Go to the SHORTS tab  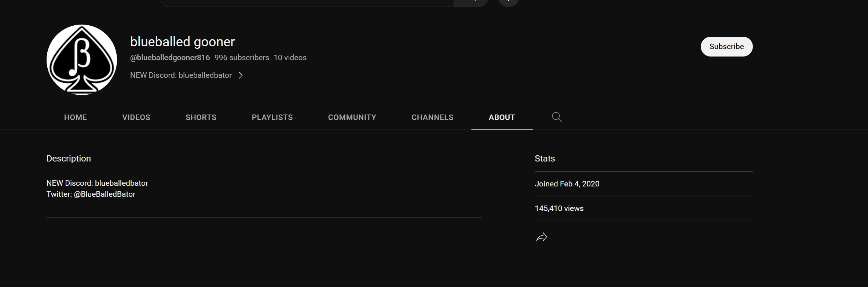(201, 117)
